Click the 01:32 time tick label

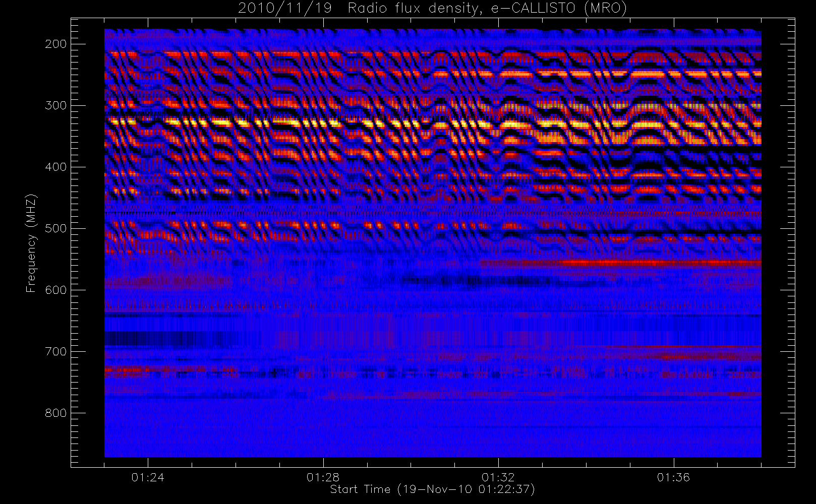pos(498,477)
